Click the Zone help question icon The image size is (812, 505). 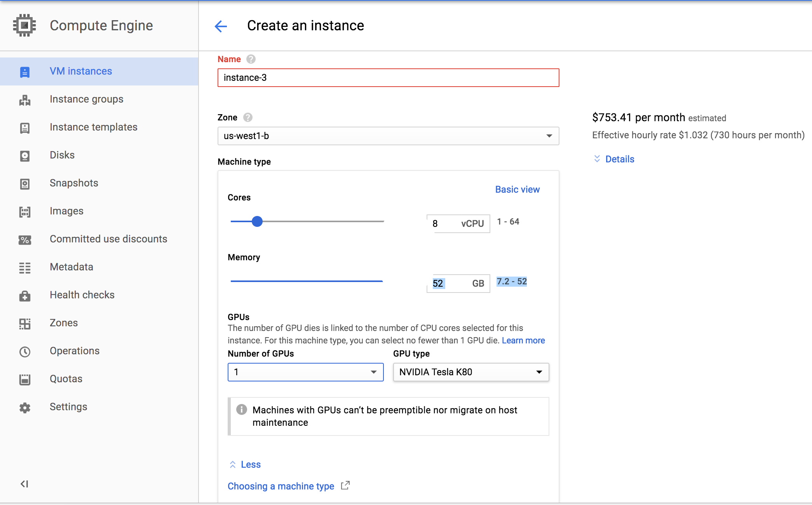click(247, 117)
